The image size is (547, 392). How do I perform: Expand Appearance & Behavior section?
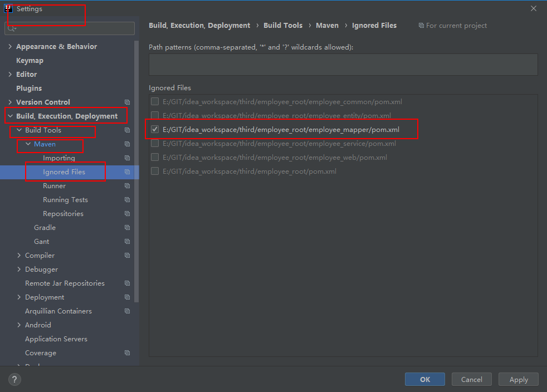coord(10,46)
